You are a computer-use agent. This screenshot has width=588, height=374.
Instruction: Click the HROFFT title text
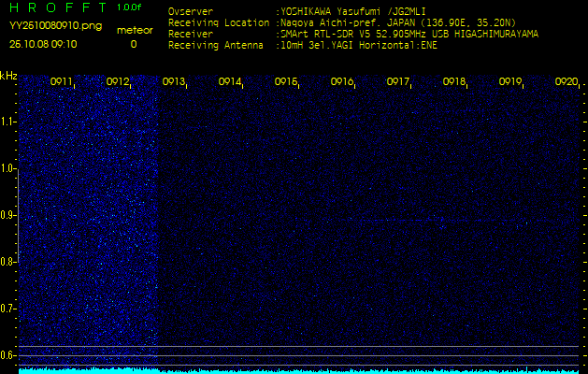59,7
